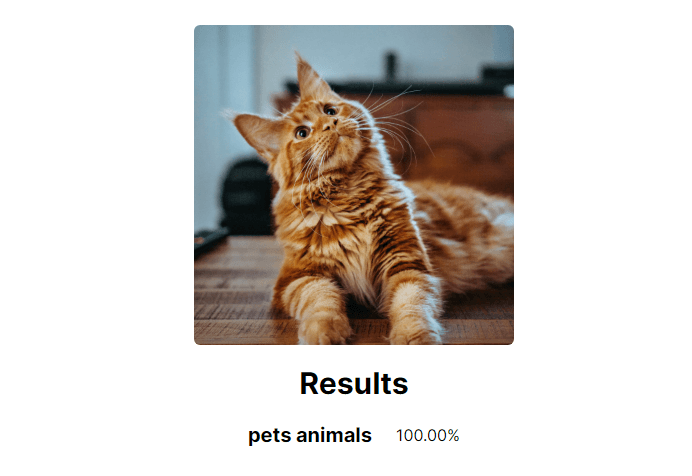Click the dark bottle atop the cabinet

(x=391, y=66)
